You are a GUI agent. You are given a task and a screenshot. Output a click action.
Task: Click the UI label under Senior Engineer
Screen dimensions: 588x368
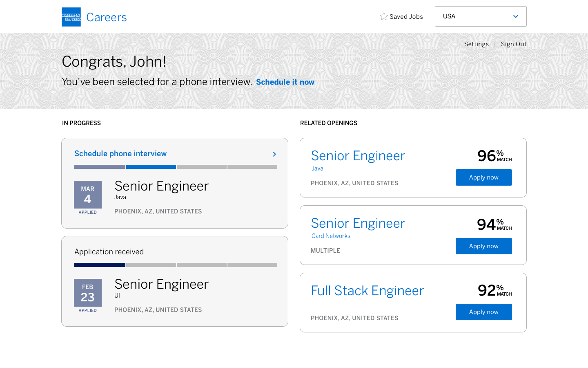(x=117, y=296)
